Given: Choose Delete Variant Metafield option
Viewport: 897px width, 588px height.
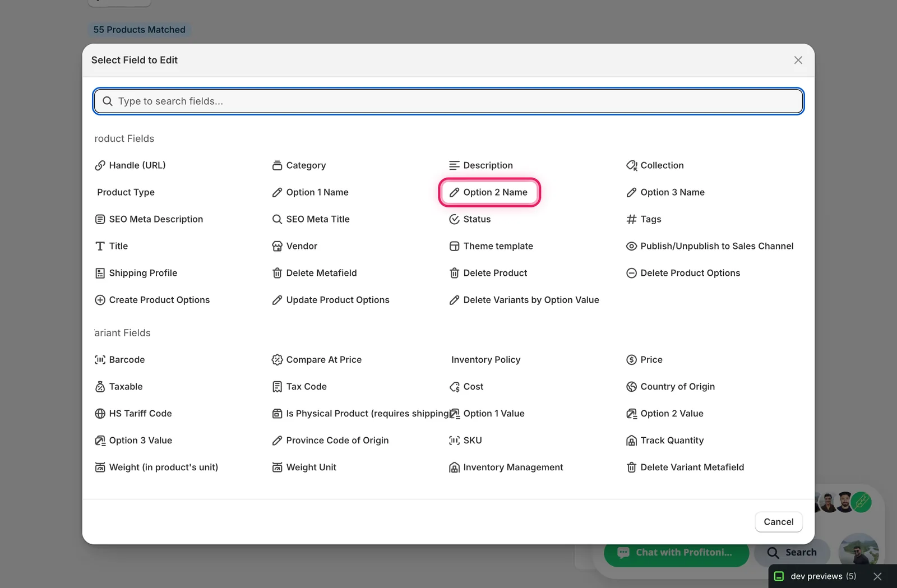Looking at the screenshot, I should tap(685, 467).
